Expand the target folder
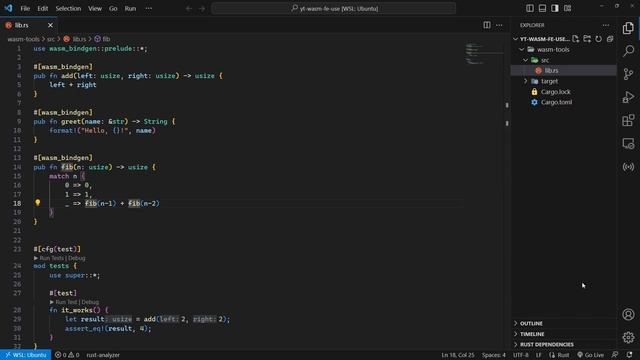 coord(526,81)
